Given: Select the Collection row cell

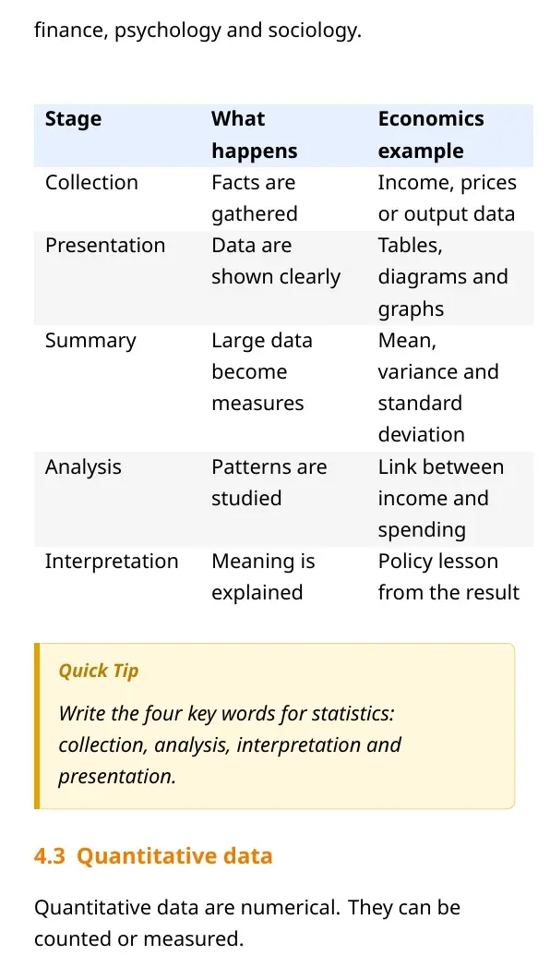Looking at the screenshot, I should pos(117,199).
